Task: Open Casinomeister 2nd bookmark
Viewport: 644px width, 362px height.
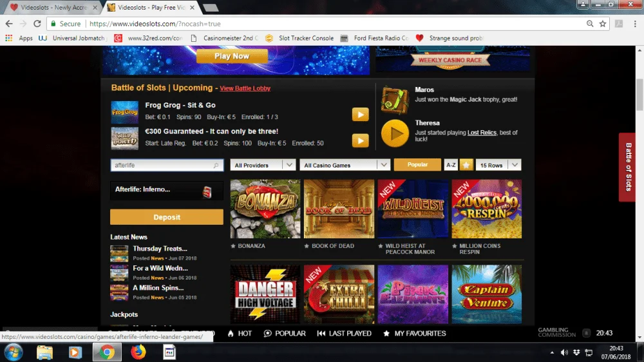Action: (224, 38)
